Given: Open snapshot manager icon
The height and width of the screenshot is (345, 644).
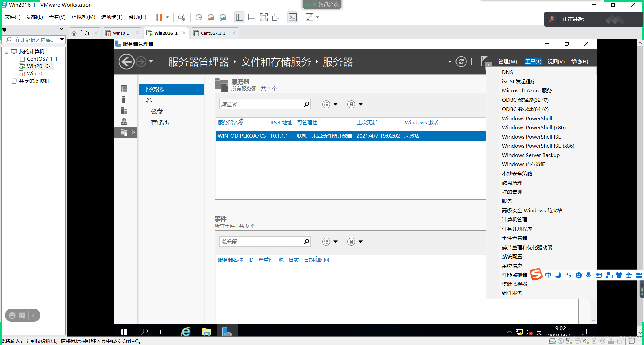Looking at the screenshot, I should [x=223, y=17].
